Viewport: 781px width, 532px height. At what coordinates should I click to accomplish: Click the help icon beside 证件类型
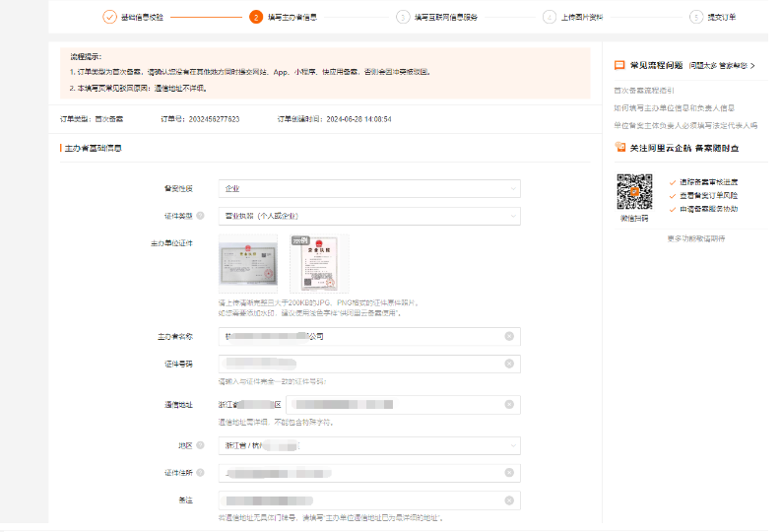coord(200,216)
